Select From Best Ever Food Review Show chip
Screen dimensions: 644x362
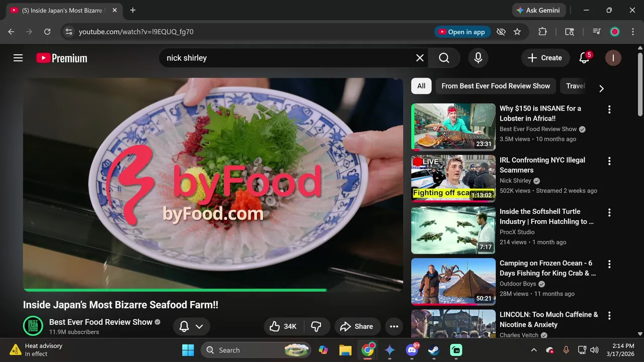(x=496, y=86)
